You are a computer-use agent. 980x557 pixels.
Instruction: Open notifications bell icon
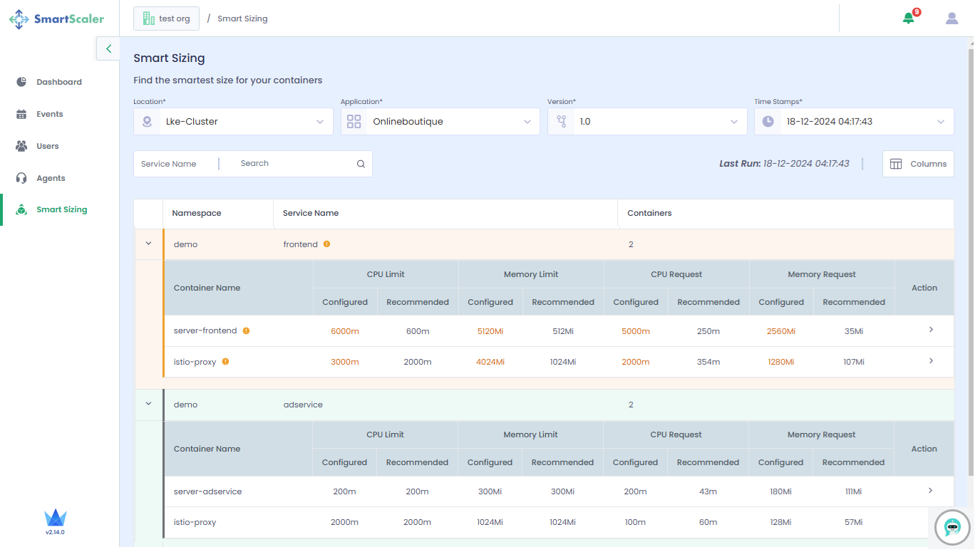pyautogui.click(x=908, y=19)
